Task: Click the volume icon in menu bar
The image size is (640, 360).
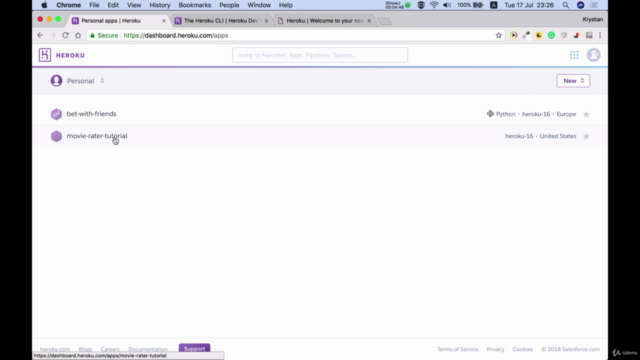Action: point(447,5)
